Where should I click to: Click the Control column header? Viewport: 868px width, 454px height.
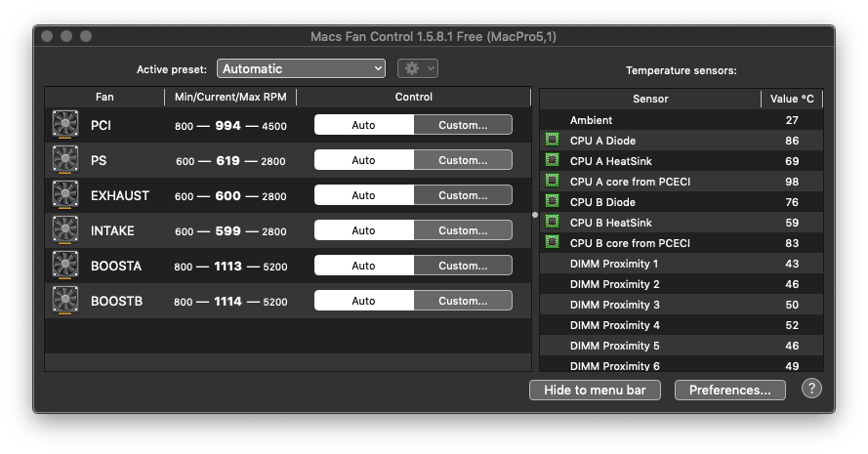tap(414, 97)
